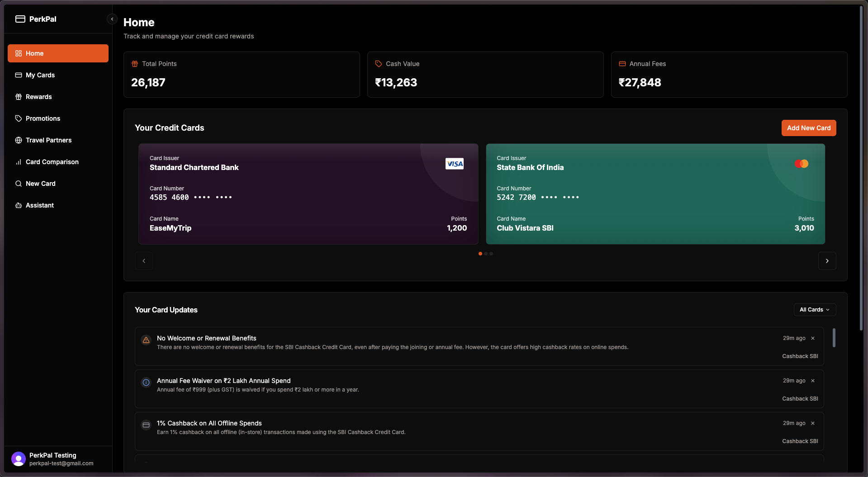Select the third carousel pagination dot
868x477 pixels.
pos(491,254)
